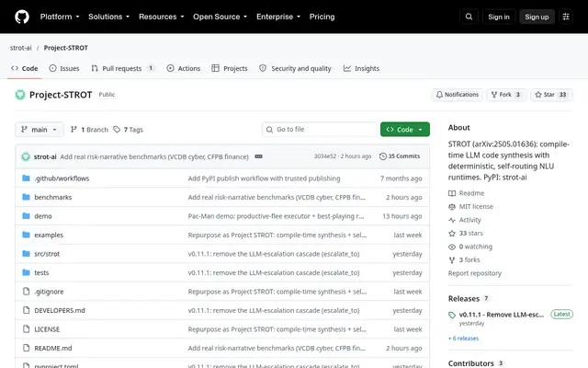Click the README.md file icon

pos(26,348)
